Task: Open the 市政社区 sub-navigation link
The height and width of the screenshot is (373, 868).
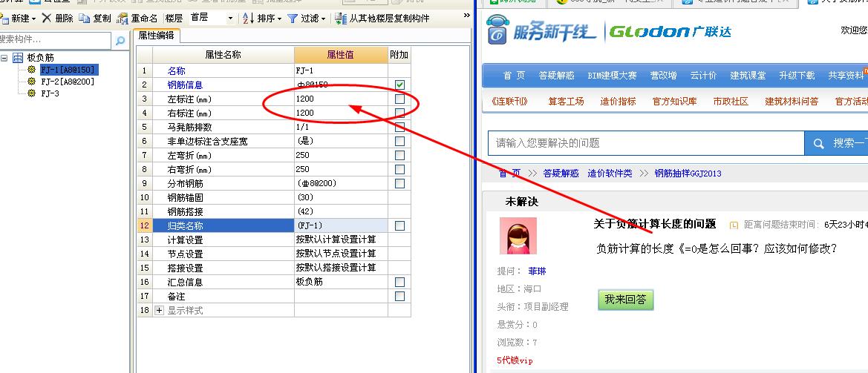Action: (731, 102)
